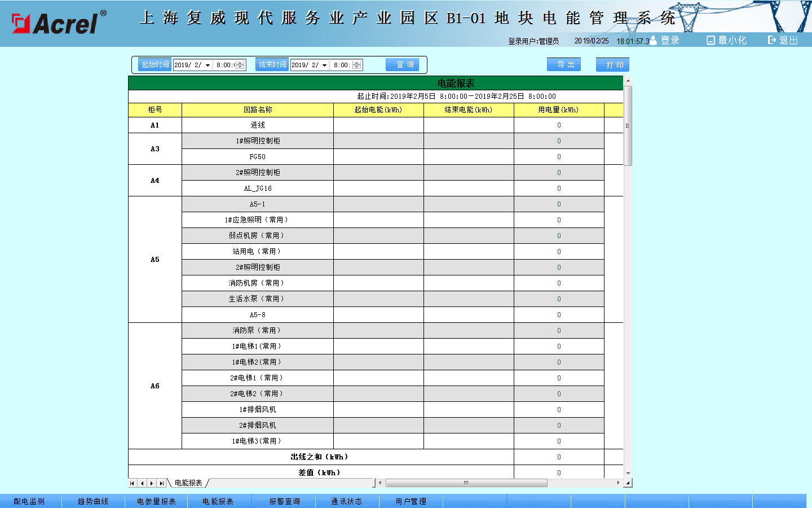
Task: Select the A5-8 cell
Action: [258, 315]
